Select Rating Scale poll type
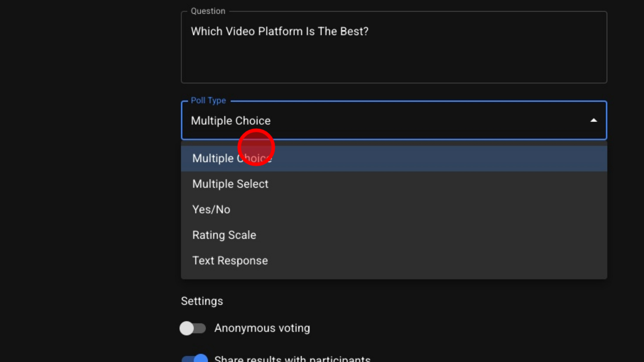 [x=224, y=235]
